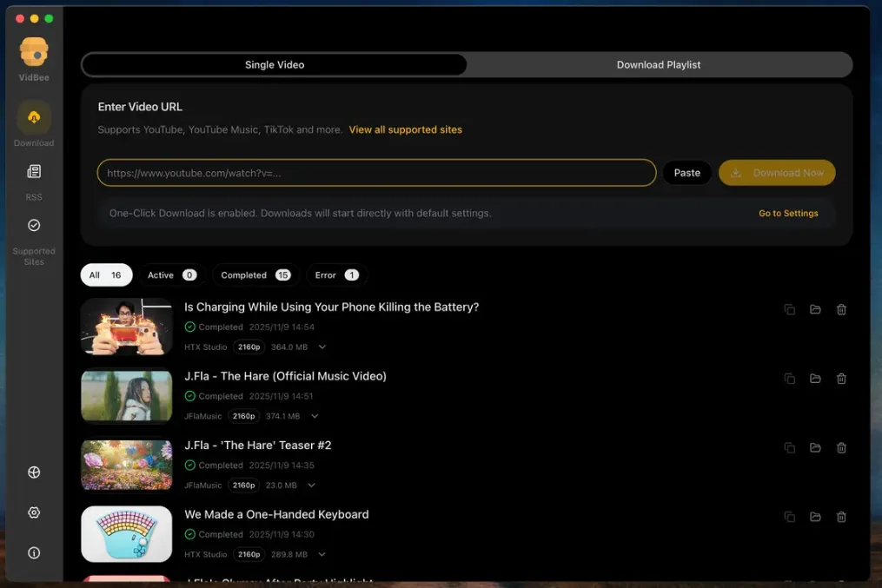The image size is (882, 588).
Task: Open the settings gear in sidebar
Action: (34, 512)
